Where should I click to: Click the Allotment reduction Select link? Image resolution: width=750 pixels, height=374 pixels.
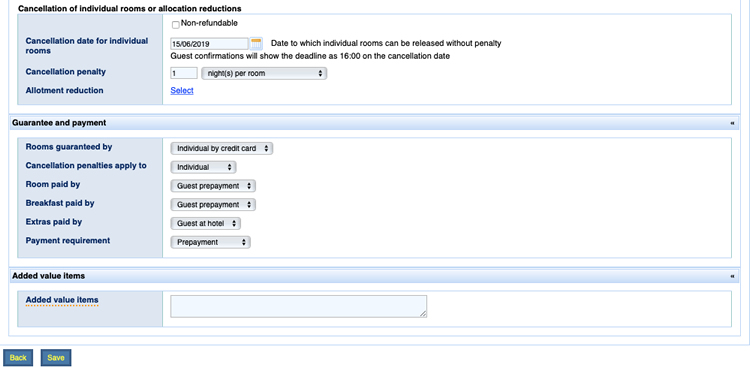[x=182, y=90]
